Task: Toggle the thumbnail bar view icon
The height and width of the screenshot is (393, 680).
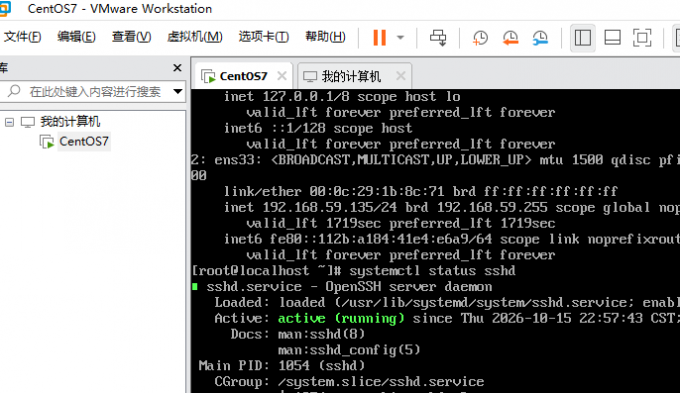Action: pyautogui.click(x=612, y=38)
